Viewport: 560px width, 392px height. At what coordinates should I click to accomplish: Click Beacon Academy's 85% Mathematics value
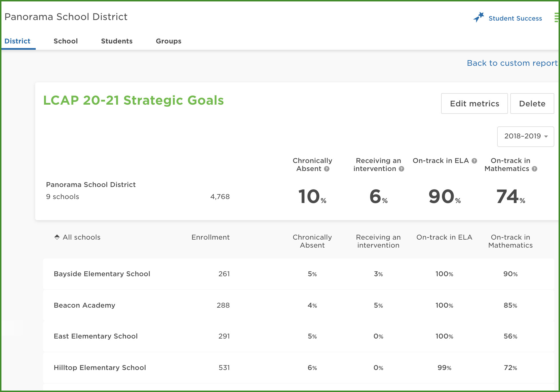click(x=510, y=305)
